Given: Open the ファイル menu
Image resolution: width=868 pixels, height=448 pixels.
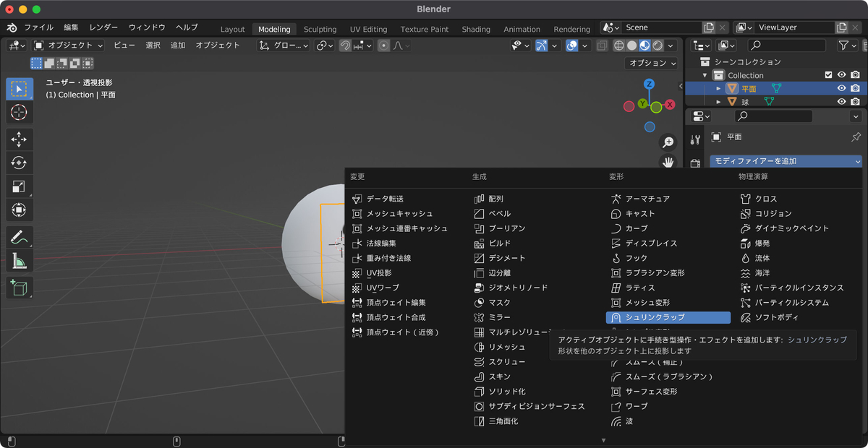Looking at the screenshot, I should (x=38, y=27).
